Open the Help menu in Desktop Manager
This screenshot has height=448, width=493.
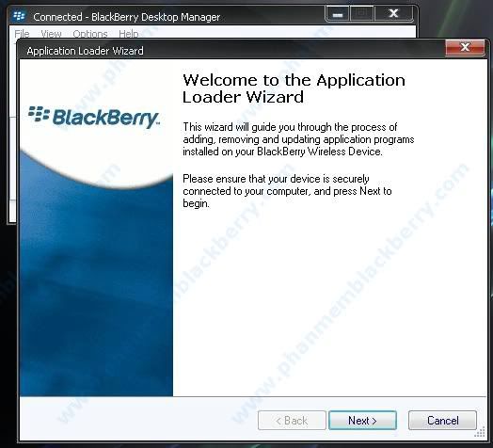click(x=129, y=34)
